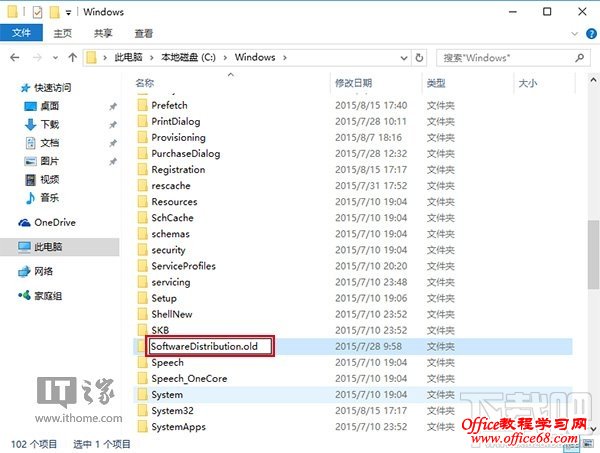Open quick access toolbar customize dropdown
600x453 pixels.
tap(68, 13)
